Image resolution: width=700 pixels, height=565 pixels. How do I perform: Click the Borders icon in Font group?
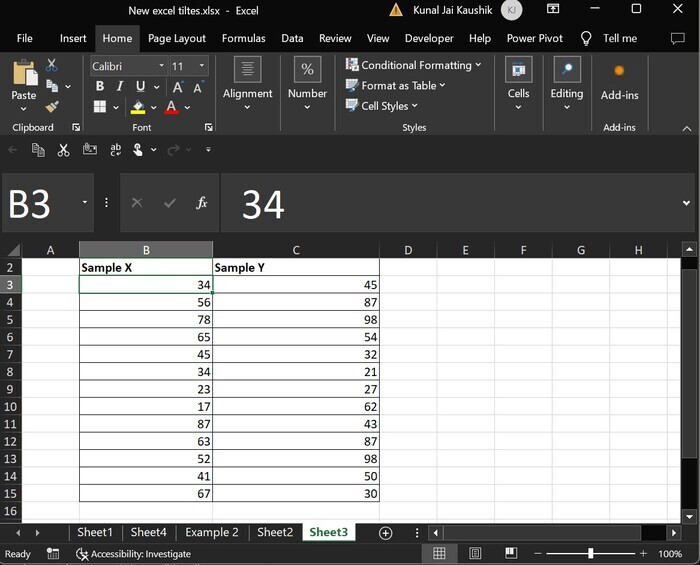pyautogui.click(x=100, y=107)
